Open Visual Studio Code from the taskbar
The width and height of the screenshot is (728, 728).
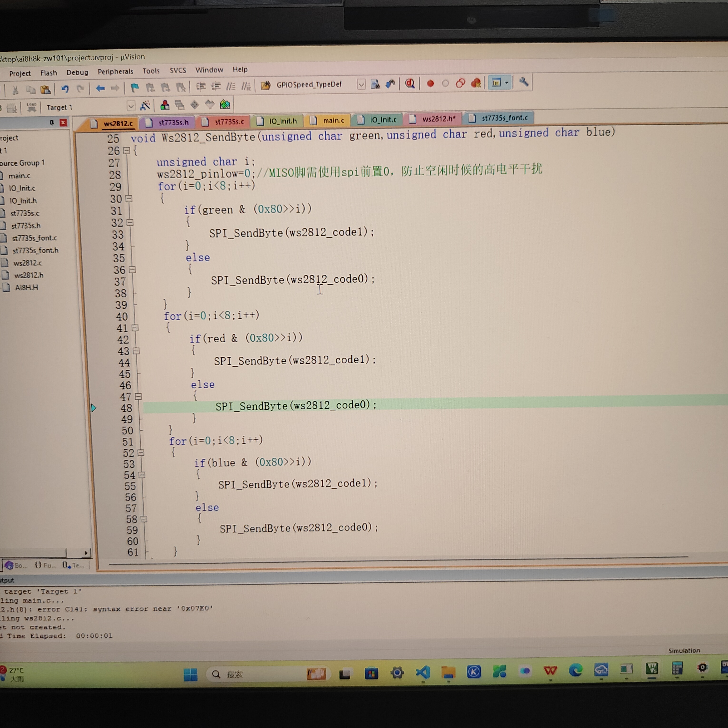point(423,672)
